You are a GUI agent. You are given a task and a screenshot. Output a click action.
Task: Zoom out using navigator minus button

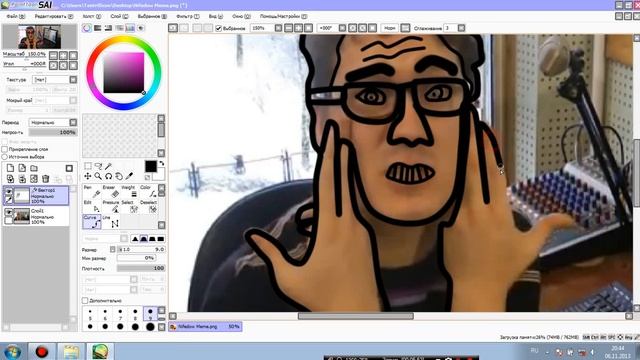pos(53,55)
